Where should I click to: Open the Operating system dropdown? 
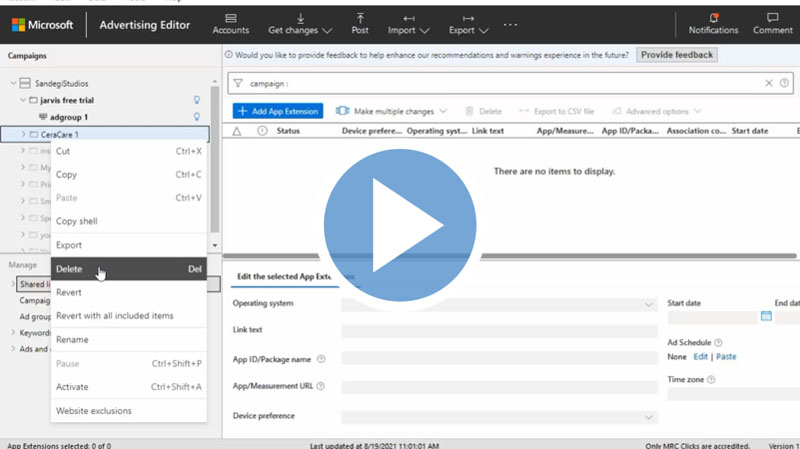(499, 304)
